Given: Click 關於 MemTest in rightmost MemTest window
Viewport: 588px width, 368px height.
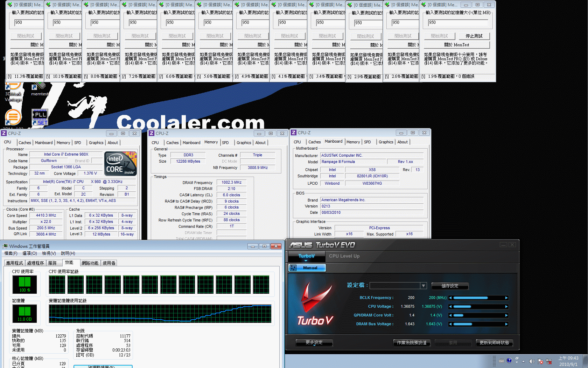Looking at the screenshot, I should (x=457, y=45).
